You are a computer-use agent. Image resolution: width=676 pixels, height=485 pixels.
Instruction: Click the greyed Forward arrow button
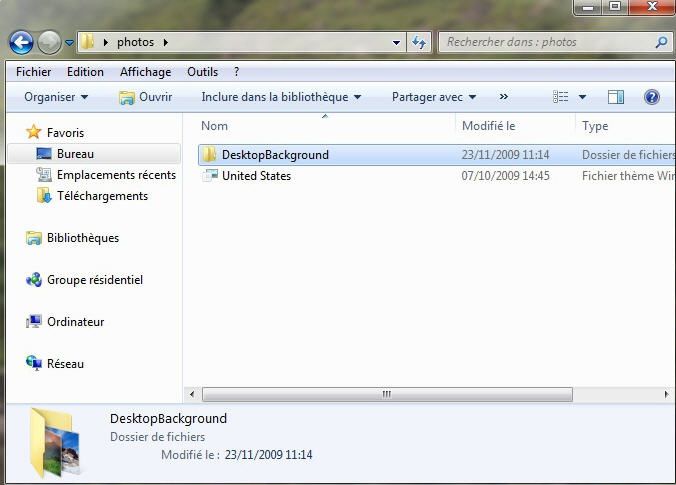coord(49,42)
